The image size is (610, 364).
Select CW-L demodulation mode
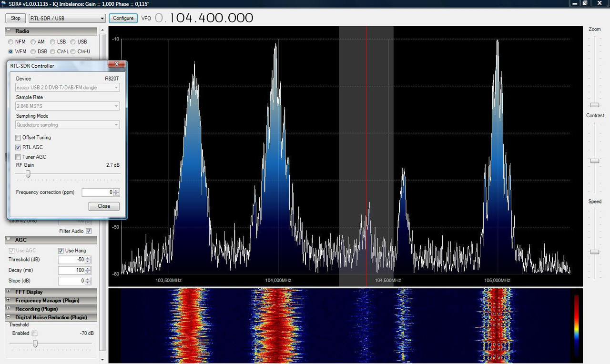(x=52, y=51)
